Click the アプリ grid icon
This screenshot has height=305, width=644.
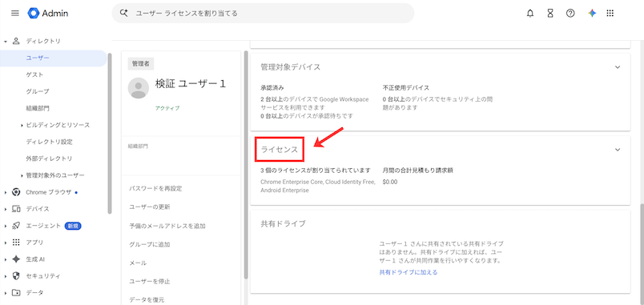16,243
